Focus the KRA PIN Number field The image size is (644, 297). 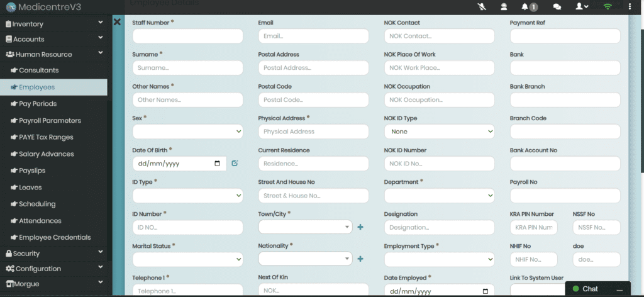click(534, 227)
